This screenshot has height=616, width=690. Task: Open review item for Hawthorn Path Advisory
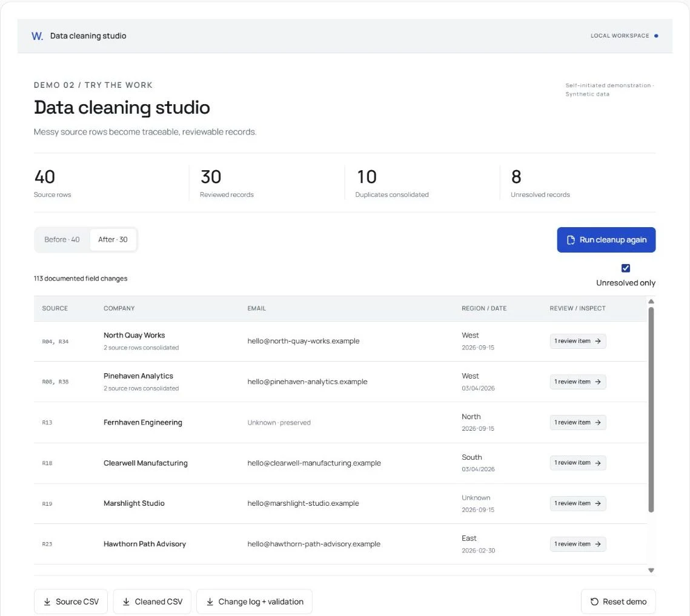[578, 544]
